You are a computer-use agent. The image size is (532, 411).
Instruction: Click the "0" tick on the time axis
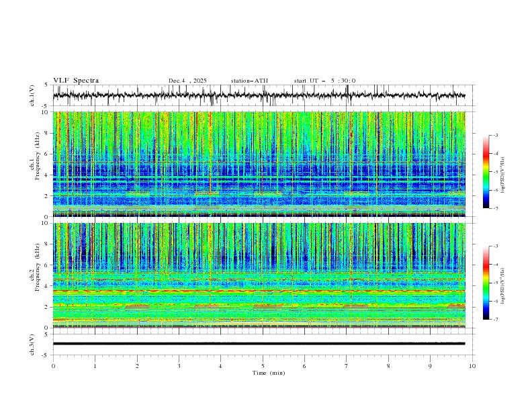(x=53, y=366)
